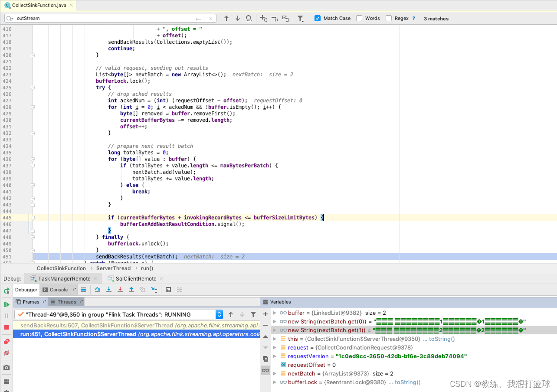Click ServerThread in breadcrumb
The height and width of the screenshot is (392, 557).
(114, 268)
